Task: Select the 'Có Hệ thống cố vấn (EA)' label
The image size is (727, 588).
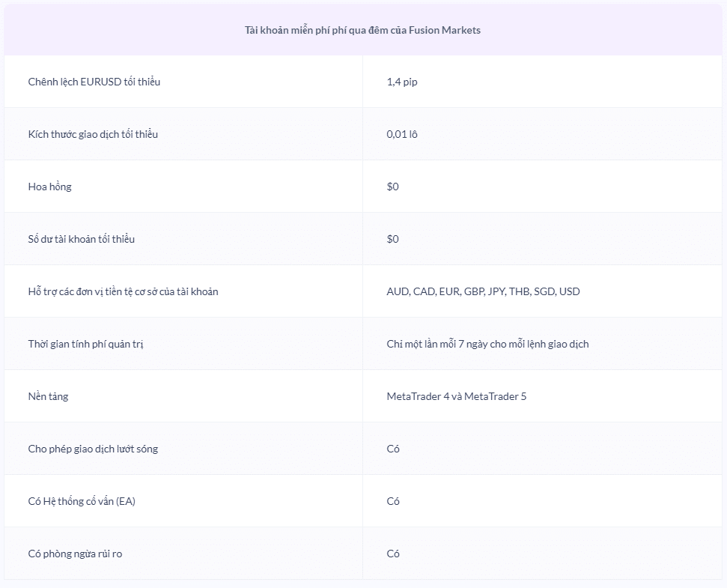Action: [x=82, y=501]
